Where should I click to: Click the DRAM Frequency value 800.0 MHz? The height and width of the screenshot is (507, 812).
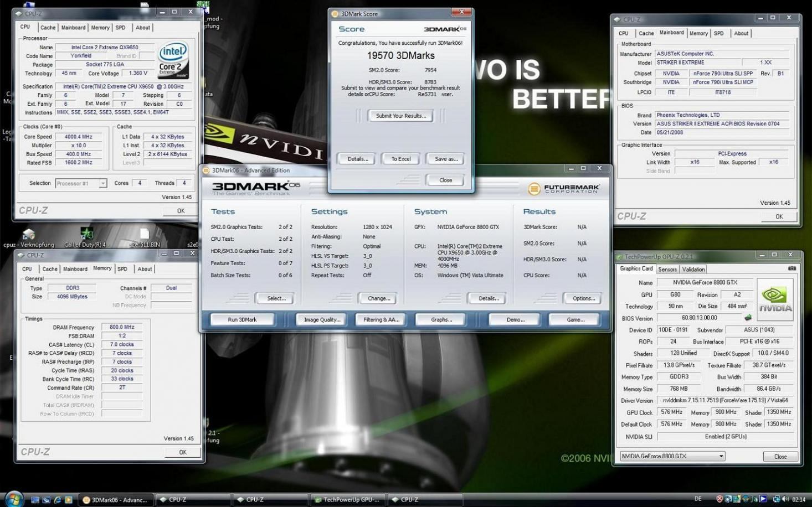point(122,327)
